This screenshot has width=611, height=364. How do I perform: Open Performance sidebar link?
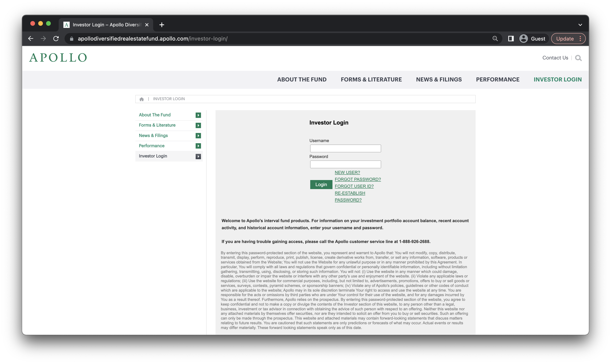tap(152, 146)
